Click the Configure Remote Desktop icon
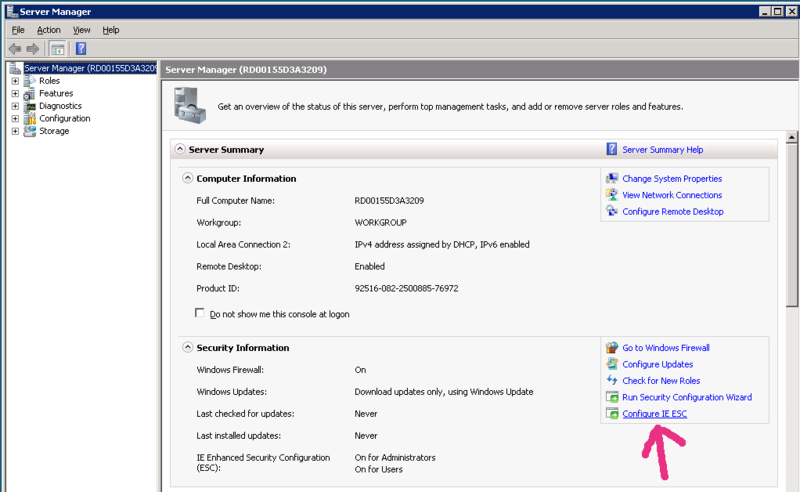This screenshot has height=492, width=800. tap(612, 211)
